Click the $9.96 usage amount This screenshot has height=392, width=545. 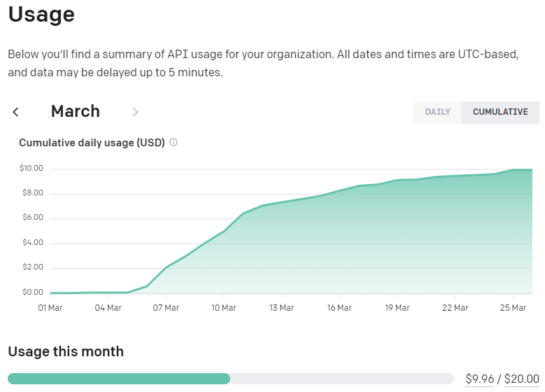480,379
